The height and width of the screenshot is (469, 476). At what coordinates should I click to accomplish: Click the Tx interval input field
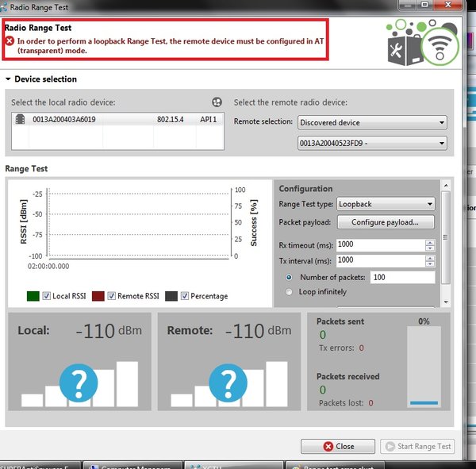(x=381, y=260)
